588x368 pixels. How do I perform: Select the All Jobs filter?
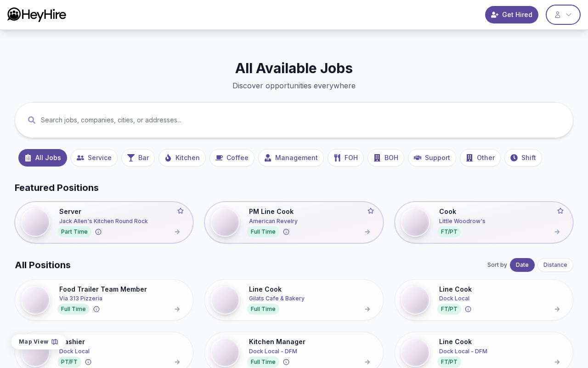[43, 158]
